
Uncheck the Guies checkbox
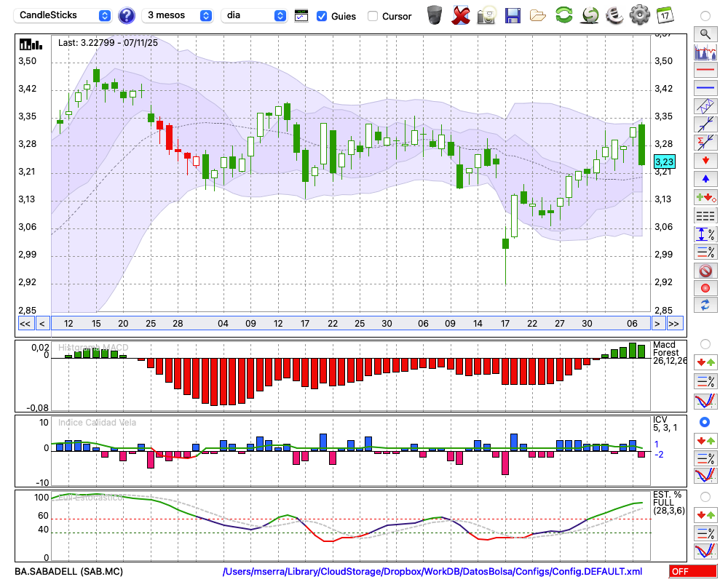coord(322,16)
